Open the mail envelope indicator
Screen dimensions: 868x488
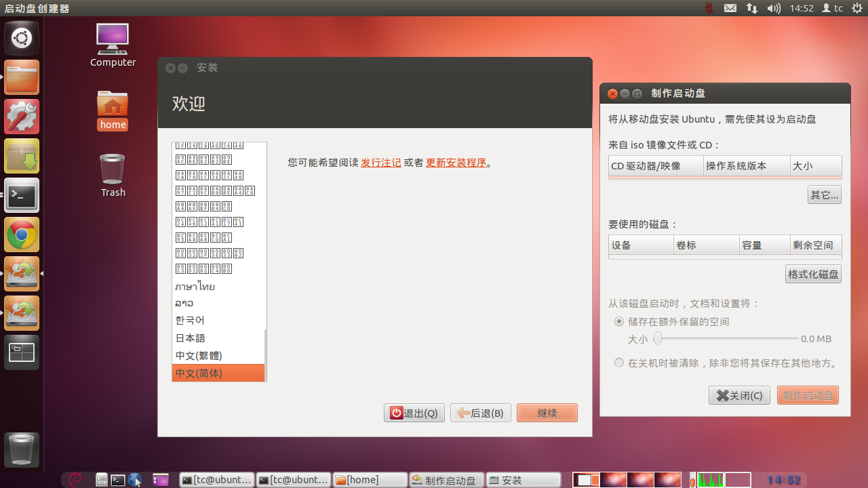tap(730, 8)
